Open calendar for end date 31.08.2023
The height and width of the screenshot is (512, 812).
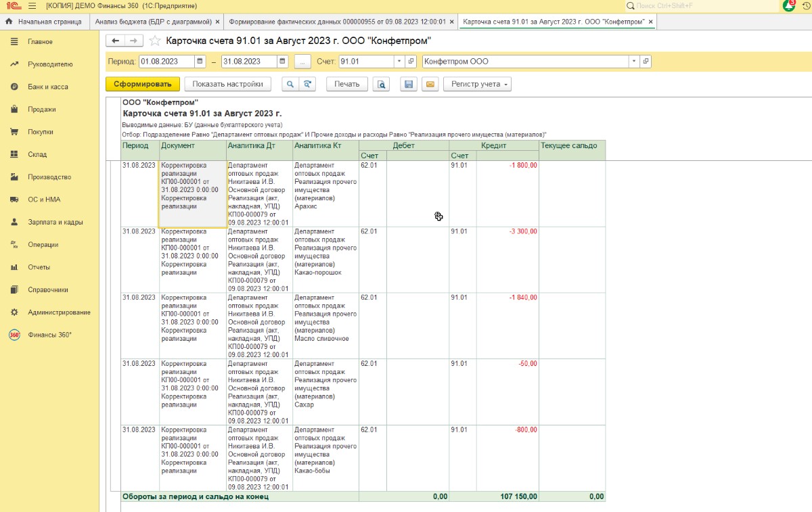pyautogui.click(x=283, y=62)
